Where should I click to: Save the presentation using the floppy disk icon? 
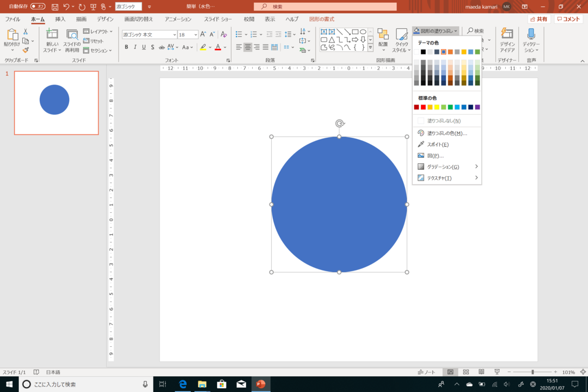tap(55, 7)
